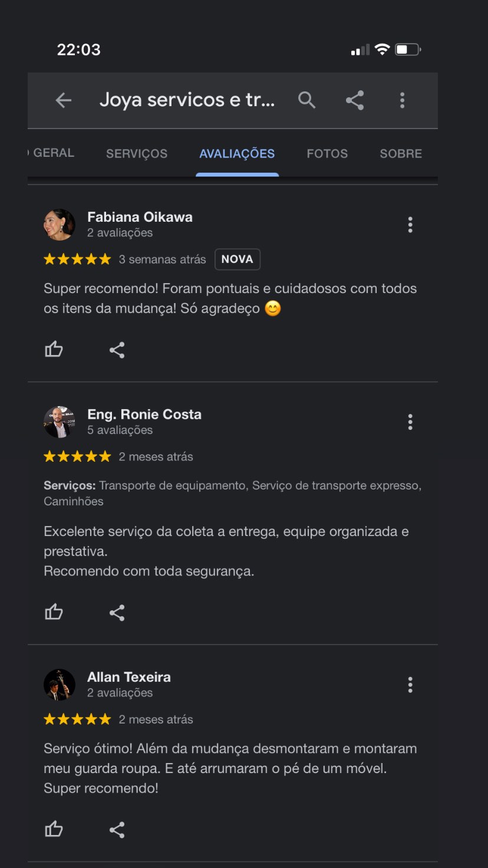View Fabiana Oikawa's profile picture

[60, 225]
